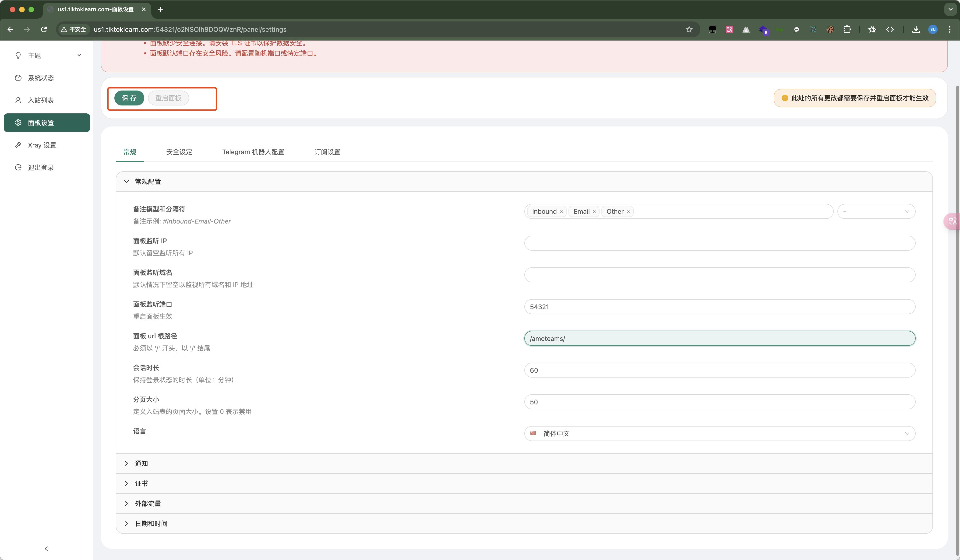
Task: Expand the Certificates (证书) section
Action: (x=141, y=483)
